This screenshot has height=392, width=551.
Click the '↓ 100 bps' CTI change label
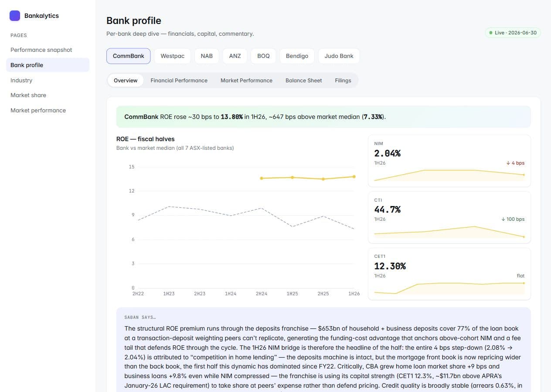pos(513,219)
